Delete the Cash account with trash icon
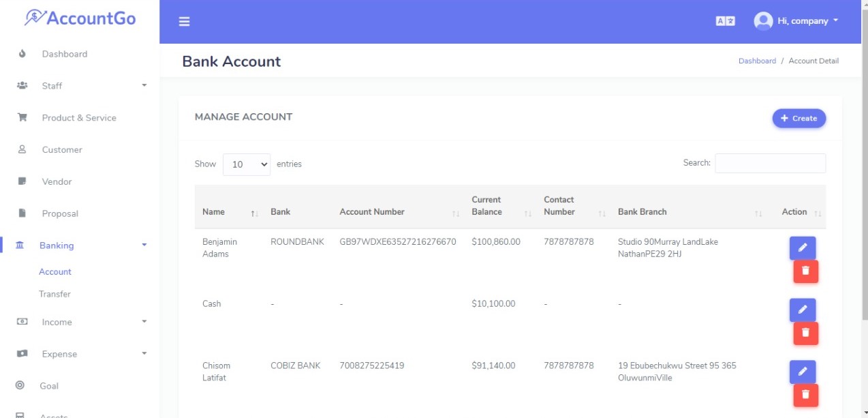This screenshot has width=868, height=418. pos(806,333)
